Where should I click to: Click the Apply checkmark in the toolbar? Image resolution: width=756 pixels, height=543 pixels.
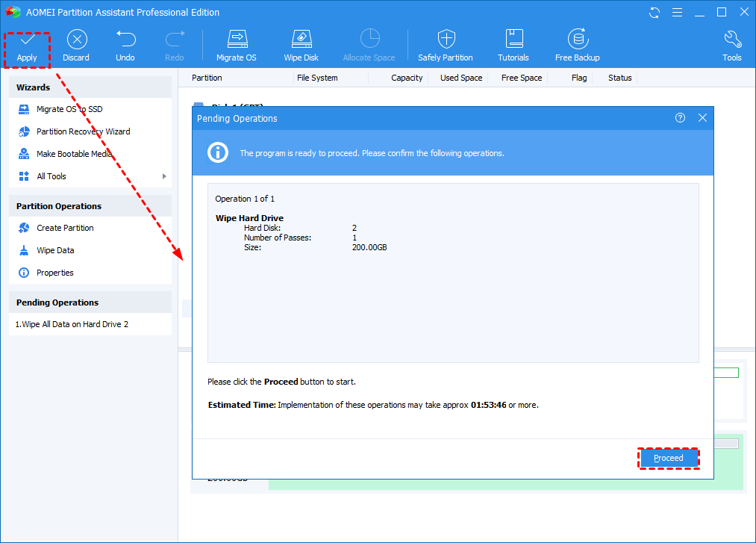[x=27, y=40]
